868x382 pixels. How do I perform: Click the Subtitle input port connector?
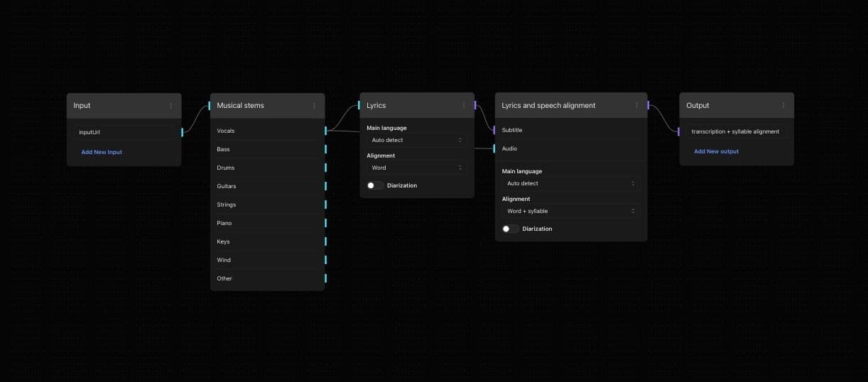coord(494,130)
